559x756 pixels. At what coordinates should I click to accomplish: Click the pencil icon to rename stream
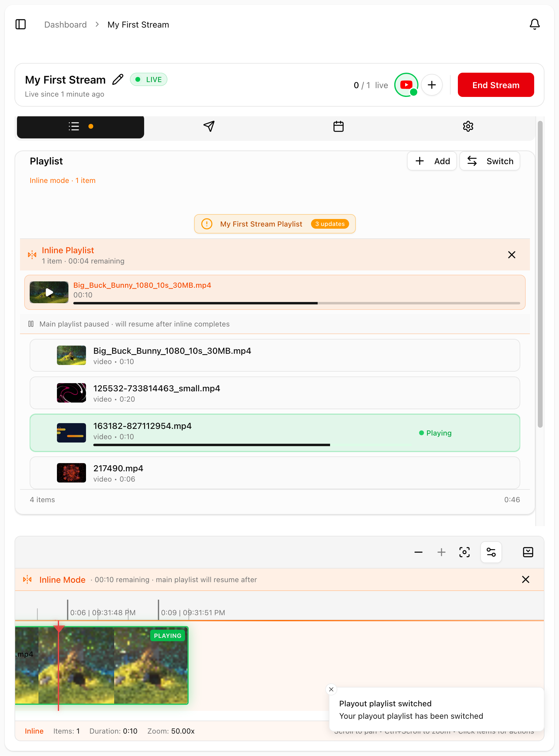tap(118, 80)
